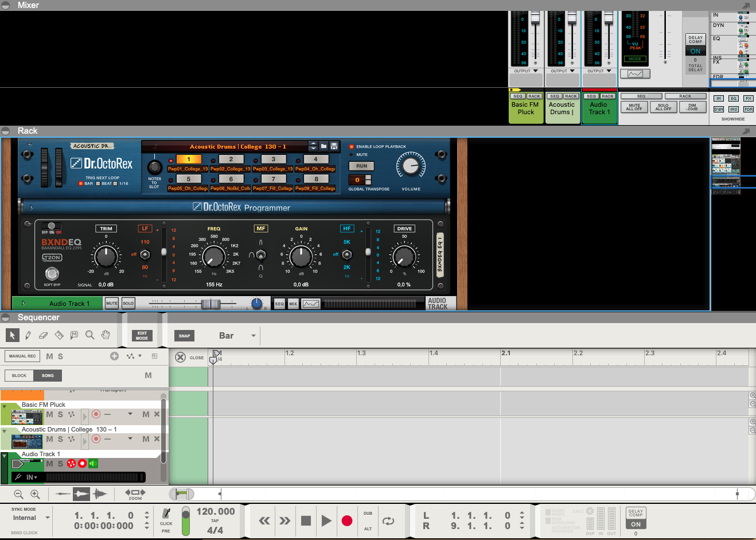Click the RACK button on Basic FM Pluck channel
Image resolution: width=756 pixels, height=540 pixels.
[534, 96]
